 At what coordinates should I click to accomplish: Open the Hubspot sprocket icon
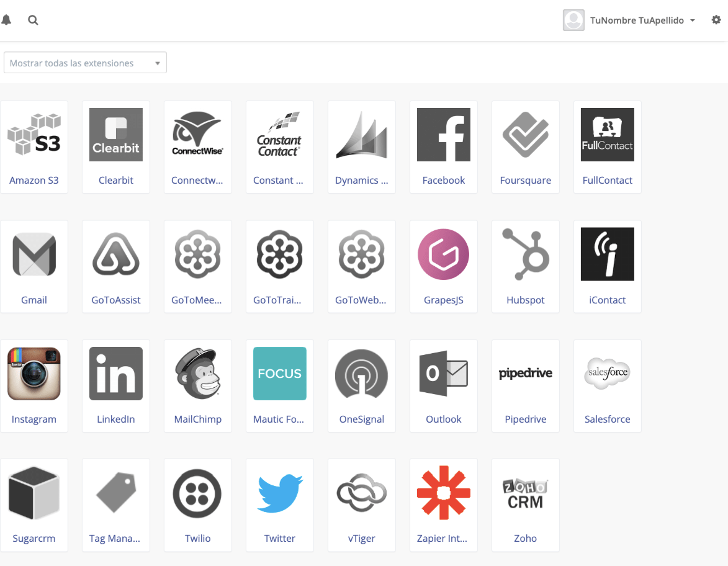pos(526,254)
